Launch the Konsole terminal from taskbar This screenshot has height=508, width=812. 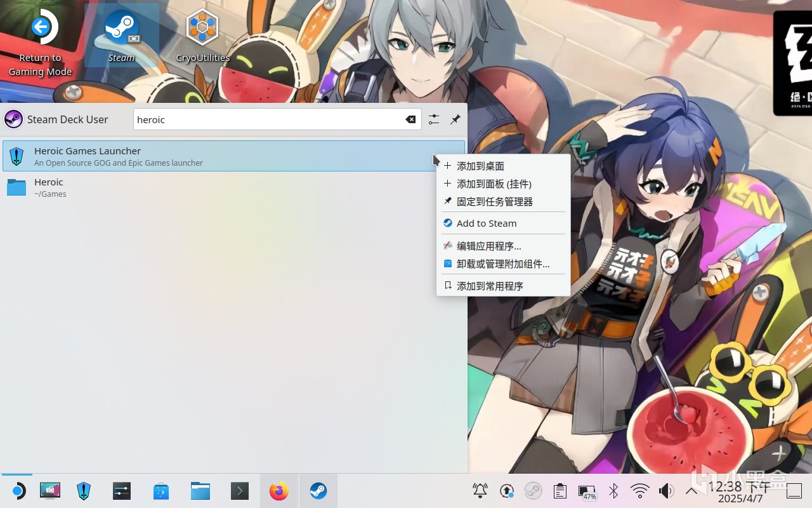coord(239,491)
